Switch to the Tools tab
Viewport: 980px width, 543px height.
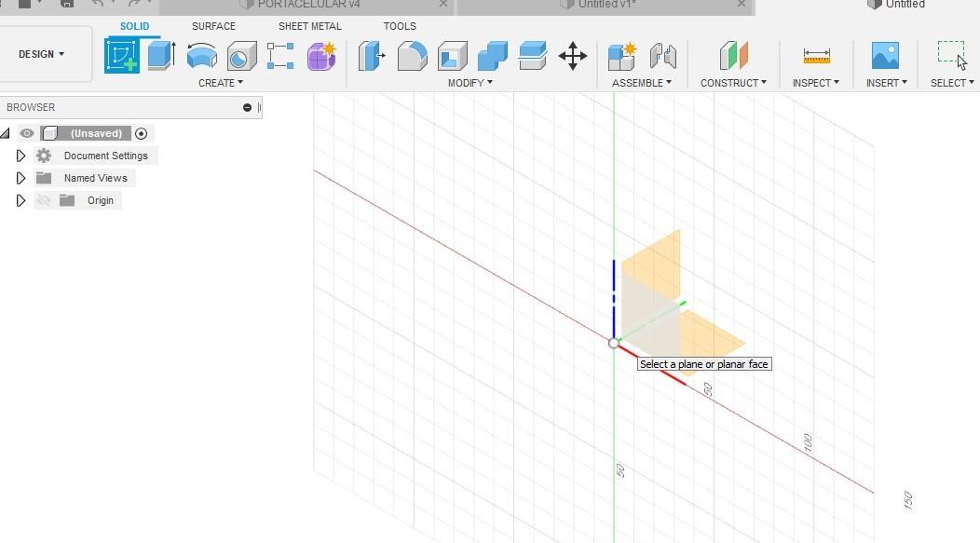pos(400,26)
